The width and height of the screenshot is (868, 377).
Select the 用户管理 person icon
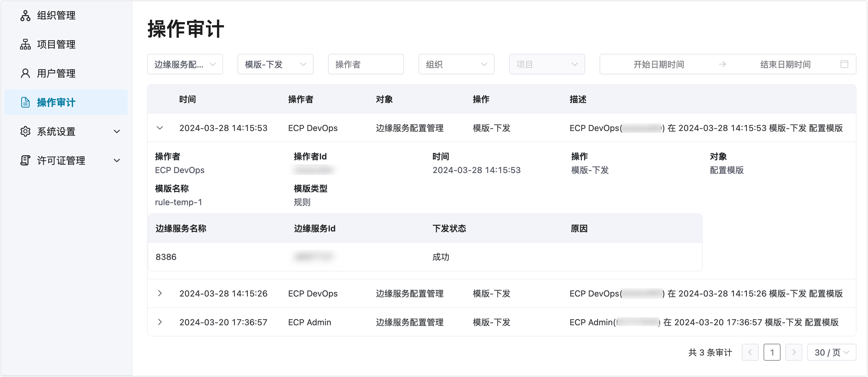(25, 73)
